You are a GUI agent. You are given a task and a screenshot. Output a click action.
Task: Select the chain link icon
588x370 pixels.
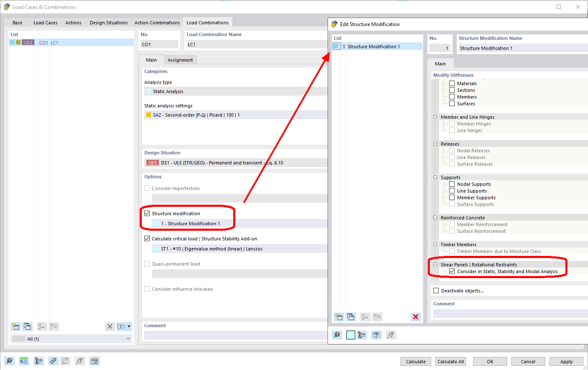(53, 361)
